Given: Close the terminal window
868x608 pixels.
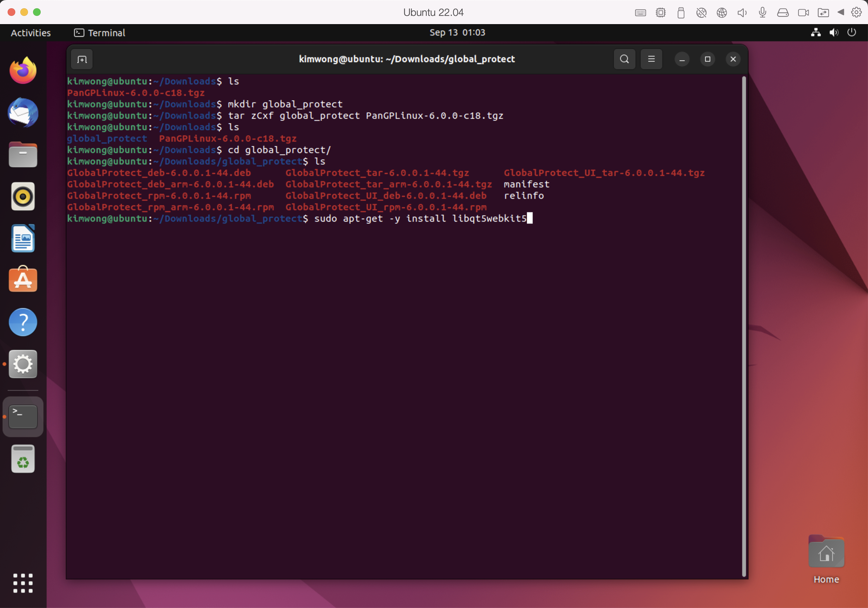Looking at the screenshot, I should (x=733, y=59).
